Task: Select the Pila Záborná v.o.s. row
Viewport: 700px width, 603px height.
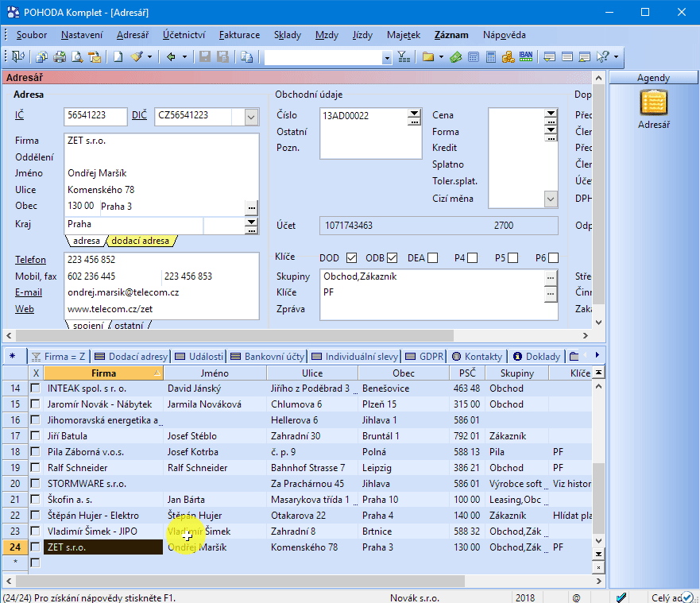Action: click(297, 452)
